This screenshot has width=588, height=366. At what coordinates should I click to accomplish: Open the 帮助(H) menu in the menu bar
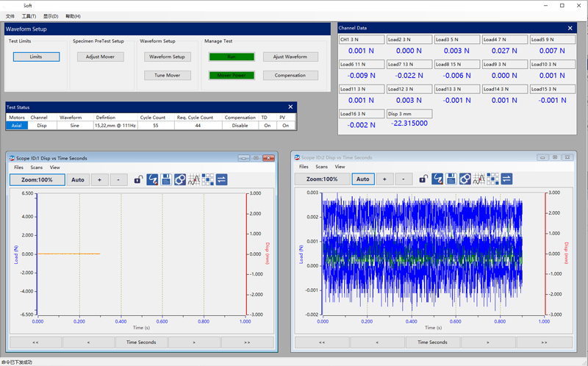73,16
